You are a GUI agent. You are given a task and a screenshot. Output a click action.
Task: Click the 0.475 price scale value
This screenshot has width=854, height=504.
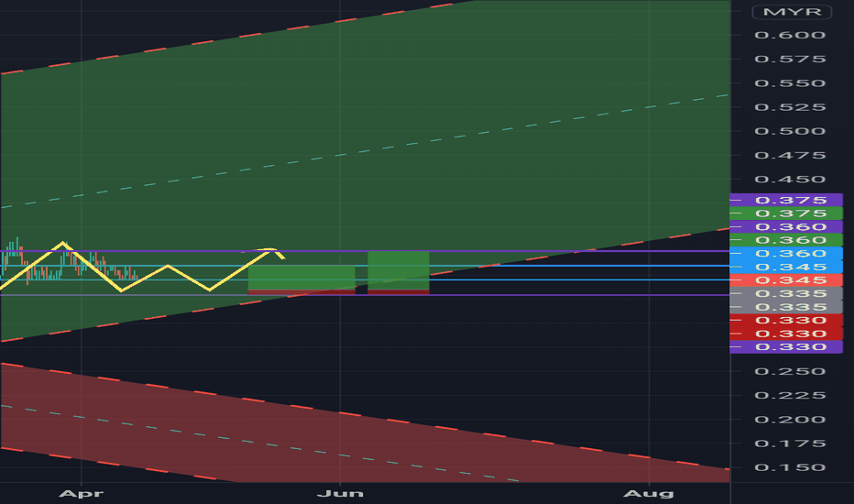790,155
